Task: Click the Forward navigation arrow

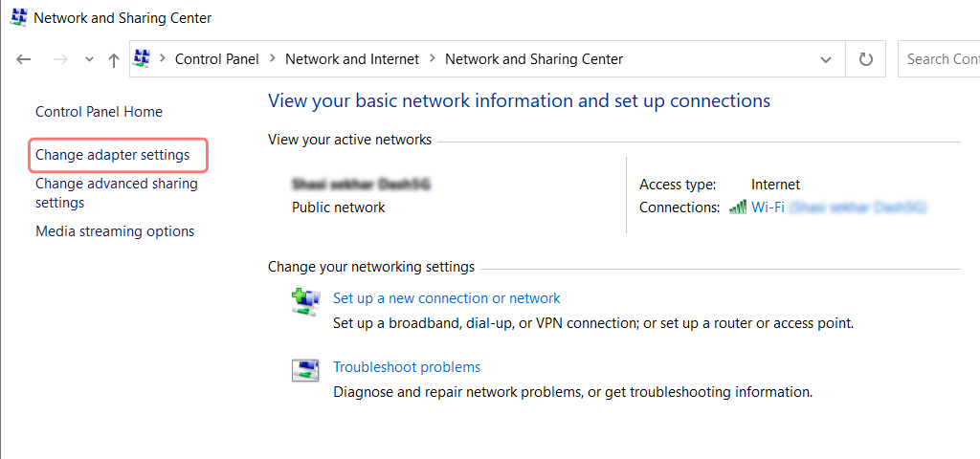Action: [x=59, y=59]
